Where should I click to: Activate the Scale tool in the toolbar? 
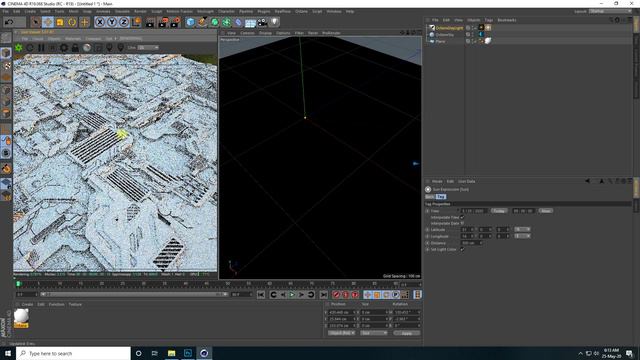[60, 22]
